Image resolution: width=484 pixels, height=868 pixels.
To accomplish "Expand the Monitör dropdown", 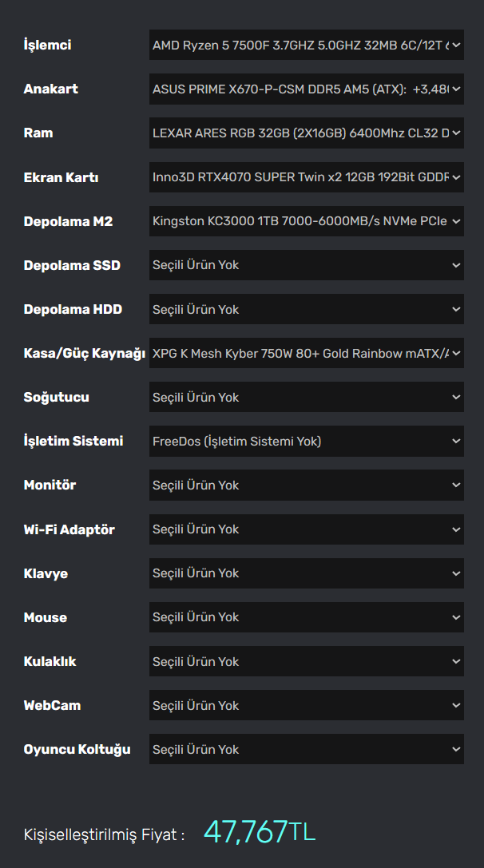I will point(306,485).
